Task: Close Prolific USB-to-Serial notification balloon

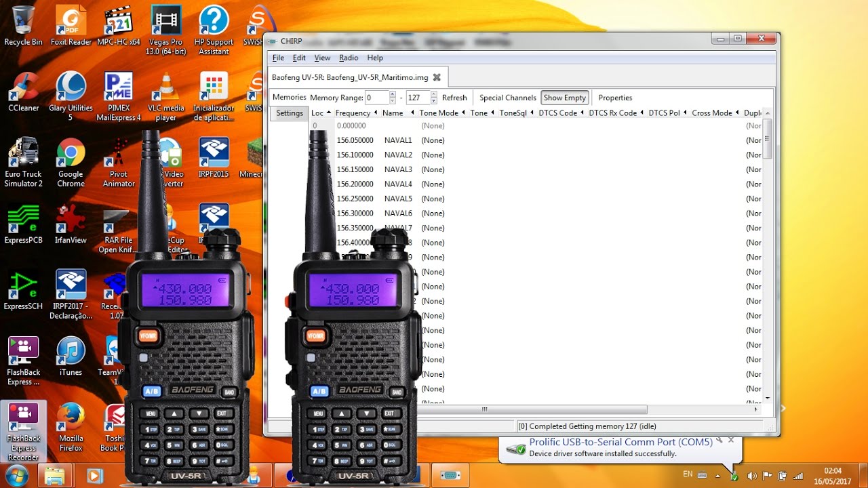Action: (731, 440)
